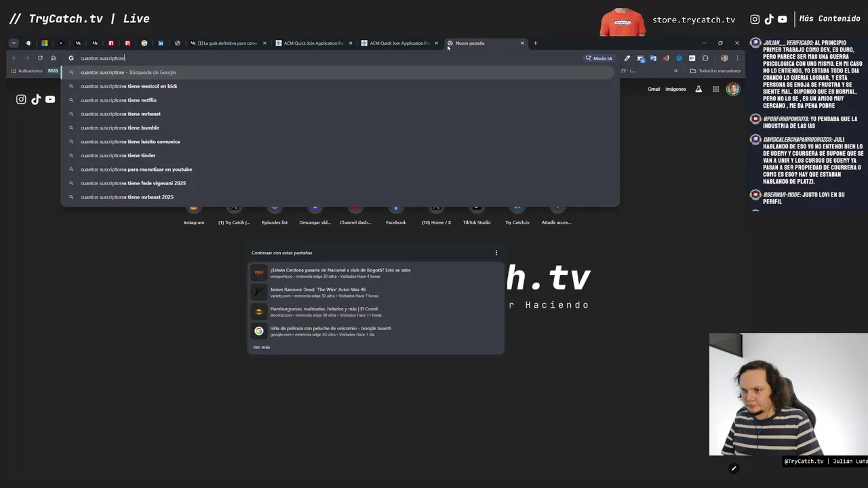
Task: Click TikTok icon on page left side
Action: point(36,100)
